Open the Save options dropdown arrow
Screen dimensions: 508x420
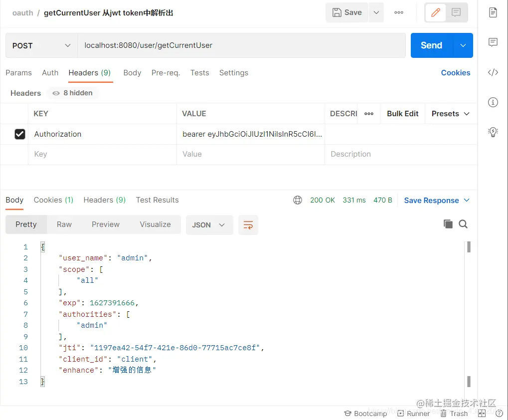[x=376, y=12]
